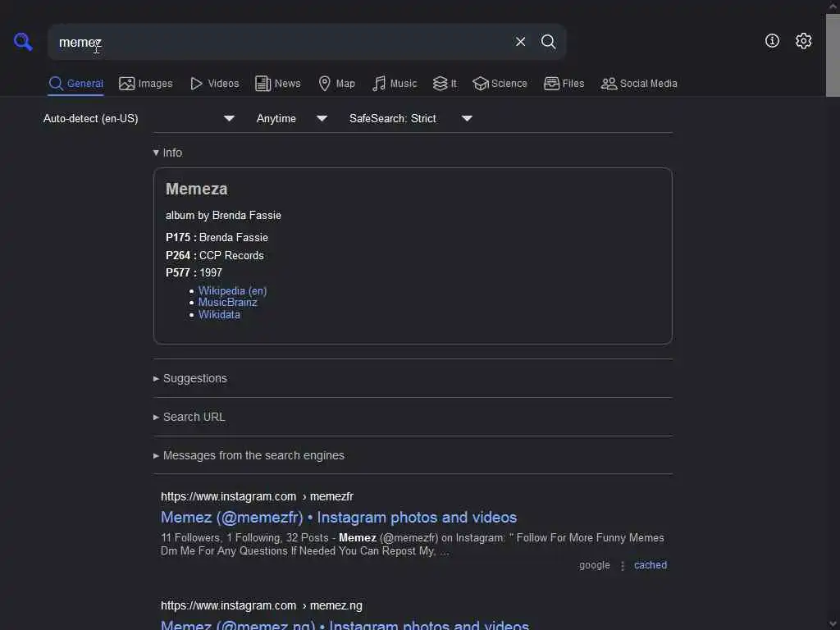Collapse the Info section

[x=167, y=153]
